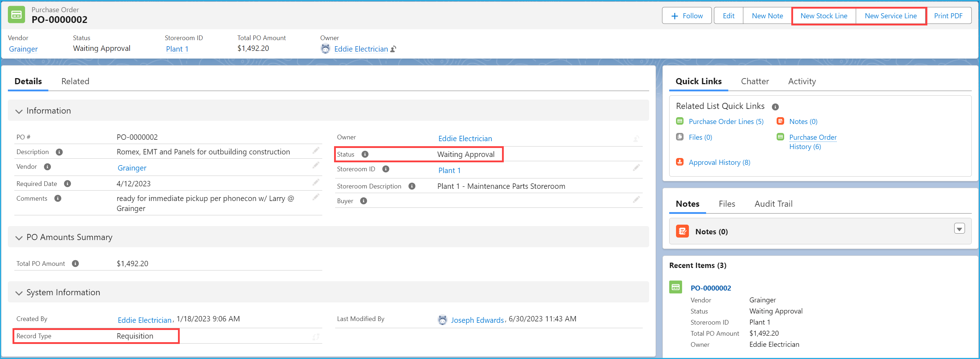Viewport: 980px width, 359px height.
Task: Click the PO icon beside Recent Items entry
Action: [675, 287]
